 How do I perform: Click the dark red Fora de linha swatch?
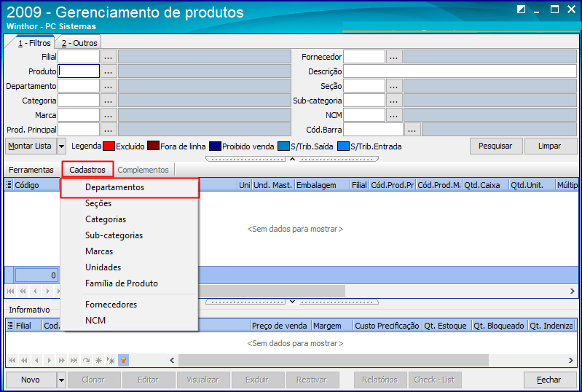(153, 146)
